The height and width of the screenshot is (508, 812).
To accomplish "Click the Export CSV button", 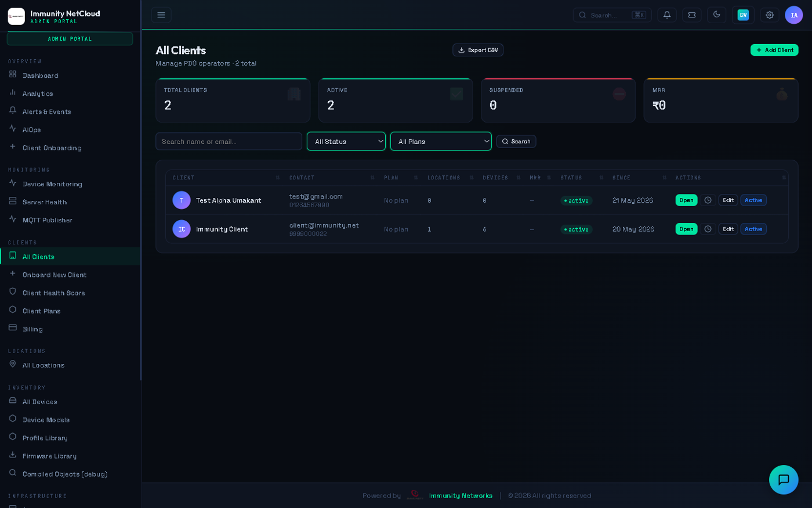I will coord(478,50).
